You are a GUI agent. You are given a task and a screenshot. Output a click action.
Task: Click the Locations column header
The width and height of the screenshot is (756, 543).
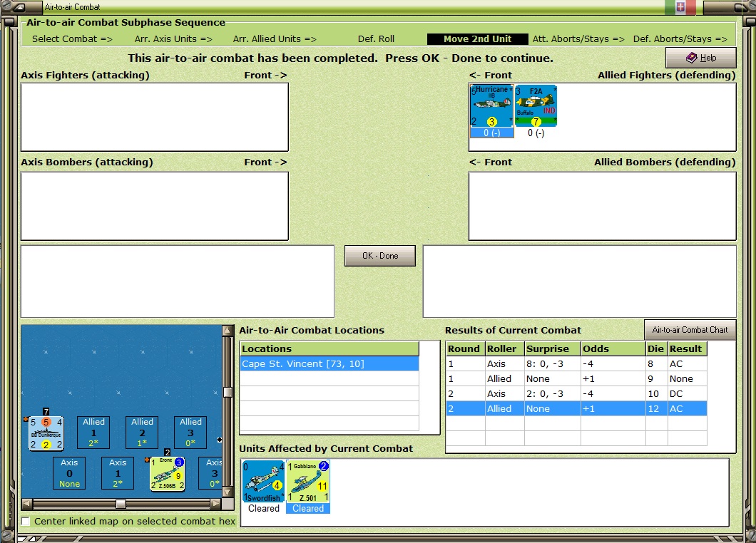330,349
